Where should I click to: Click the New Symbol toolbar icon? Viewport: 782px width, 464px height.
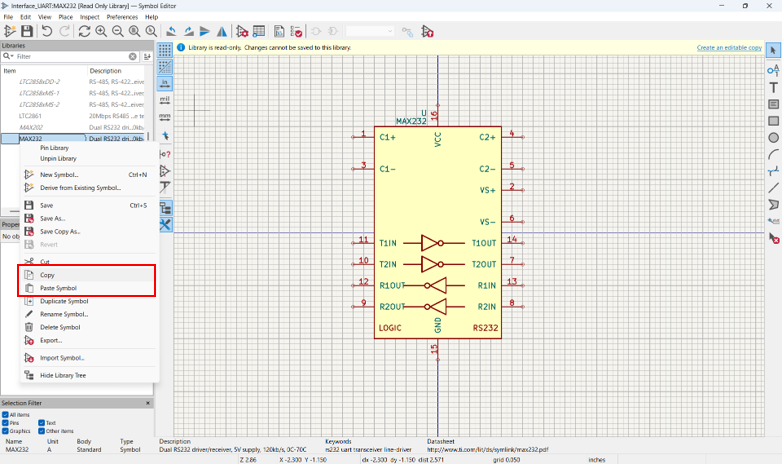9,31
